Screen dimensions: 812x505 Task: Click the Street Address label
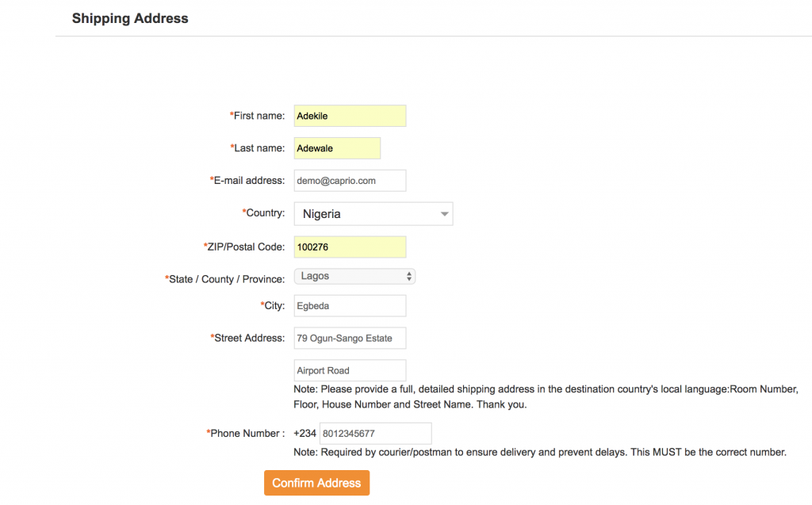coord(247,339)
